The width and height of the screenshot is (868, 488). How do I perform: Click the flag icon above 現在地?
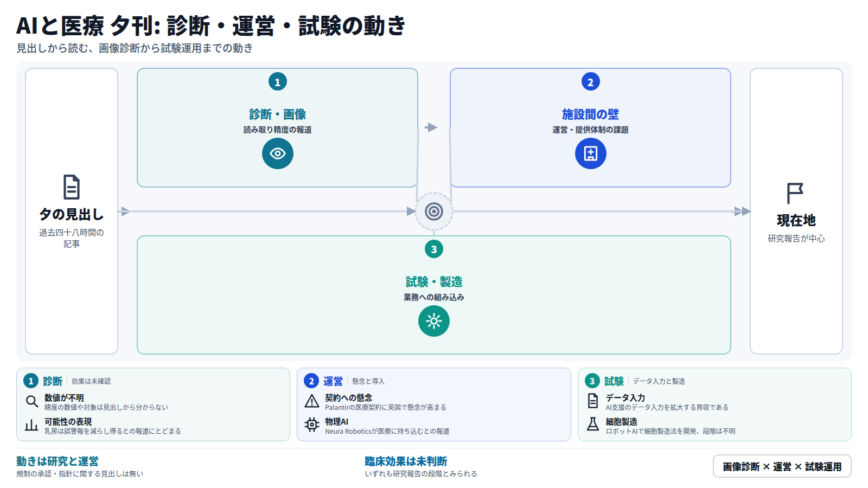click(795, 193)
